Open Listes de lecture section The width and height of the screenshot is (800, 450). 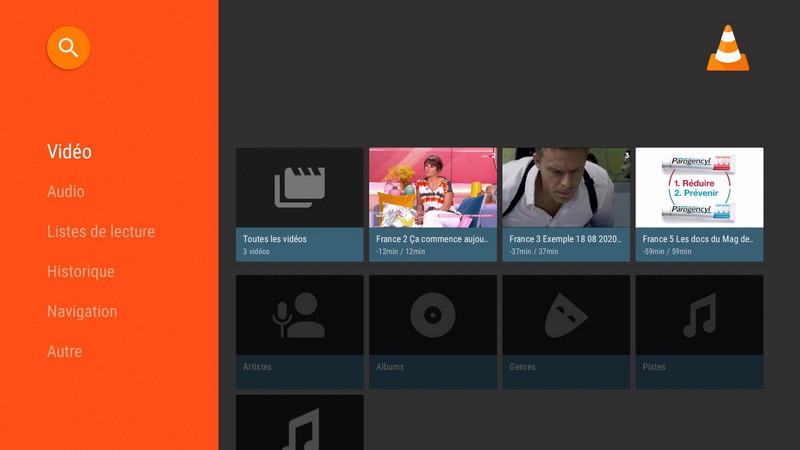point(101,232)
